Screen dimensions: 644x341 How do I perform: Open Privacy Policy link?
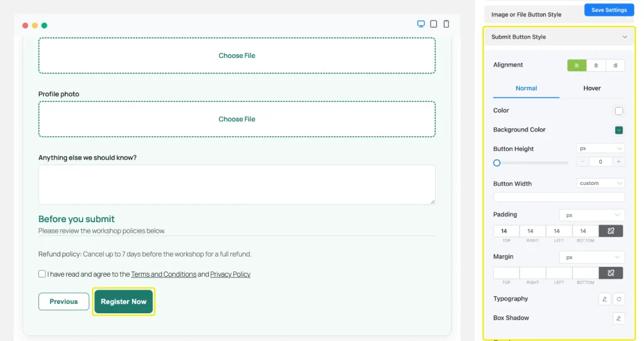[x=230, y=274]
